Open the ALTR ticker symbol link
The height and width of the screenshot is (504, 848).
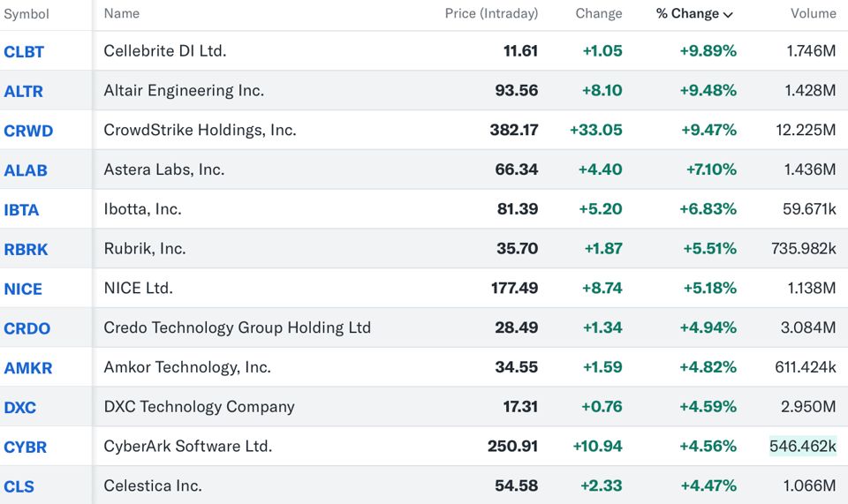pos(24,91)
